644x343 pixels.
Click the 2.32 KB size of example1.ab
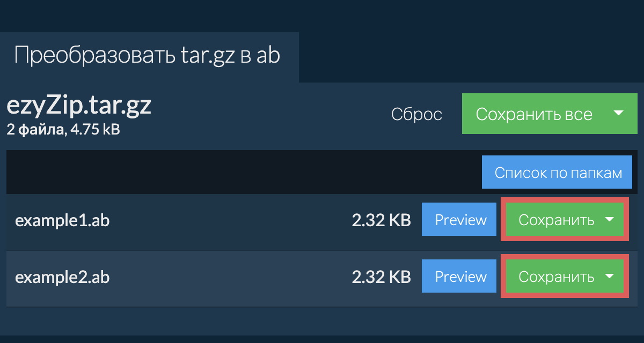[381, 220]
